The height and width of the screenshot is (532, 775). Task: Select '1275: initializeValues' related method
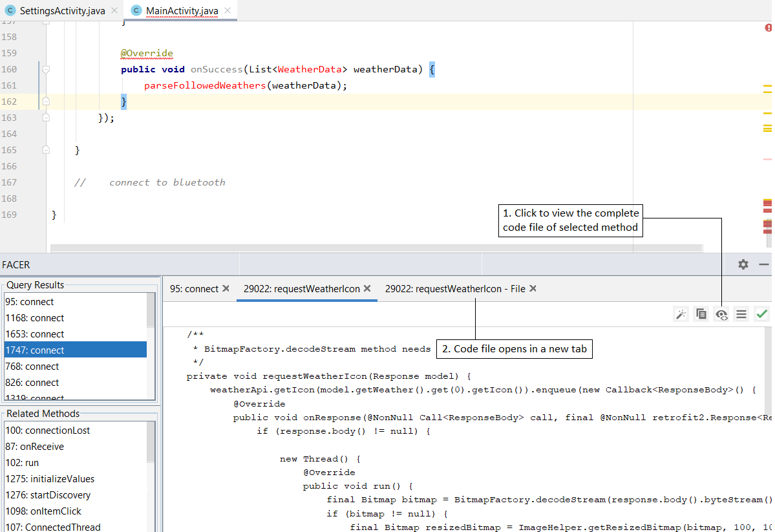pos(76,478)
